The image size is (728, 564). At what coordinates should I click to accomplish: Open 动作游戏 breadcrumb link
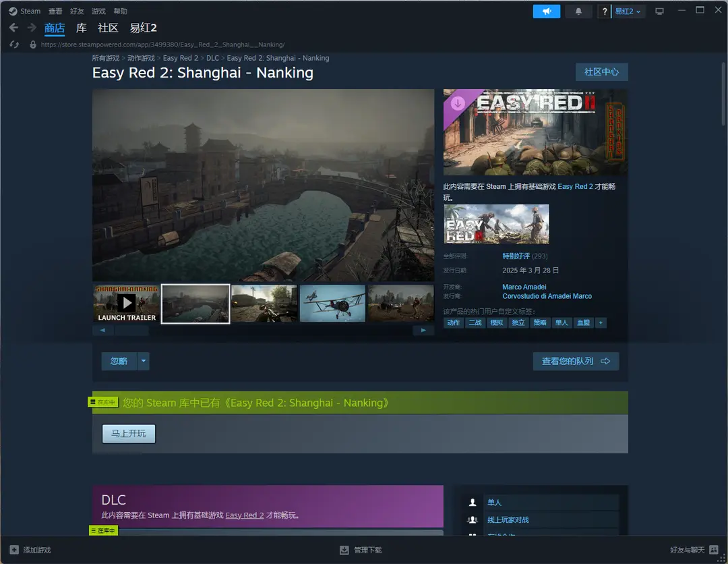click(141, 58)
